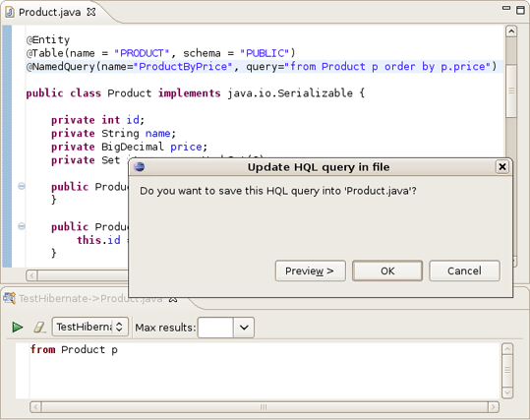This screenshot has height=420, width=530.
Task: Click the "PRODUCT" table name string
Action: [142, 53]
